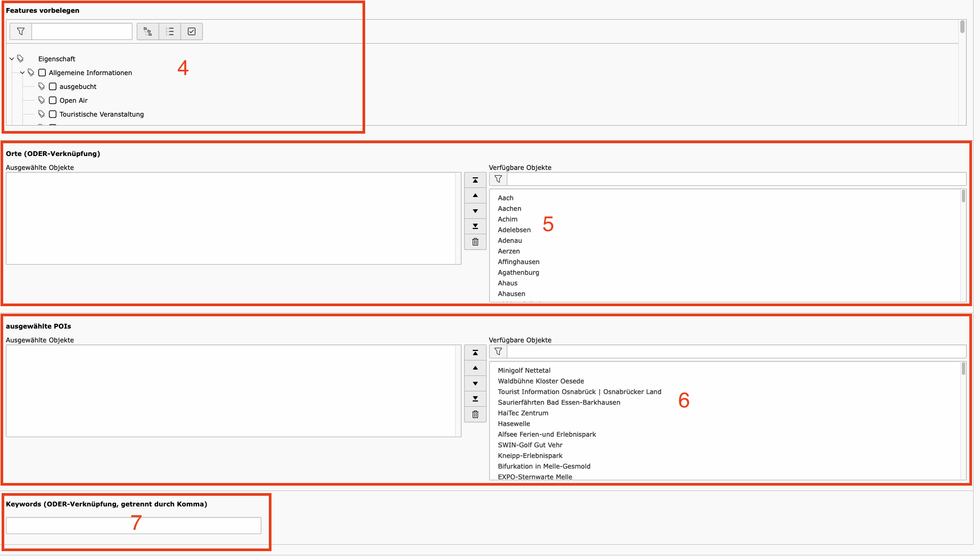
Task: Move selected POI item up one position
Action: point(475,368)
